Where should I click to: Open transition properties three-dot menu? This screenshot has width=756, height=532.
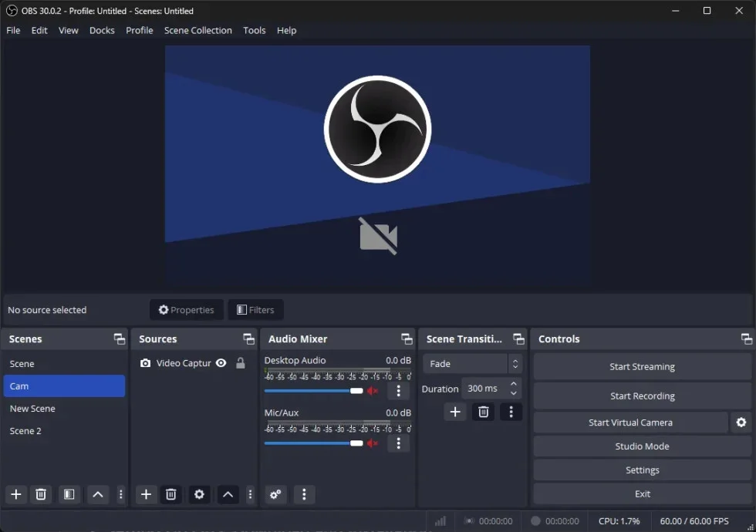[x=511, y=412]
